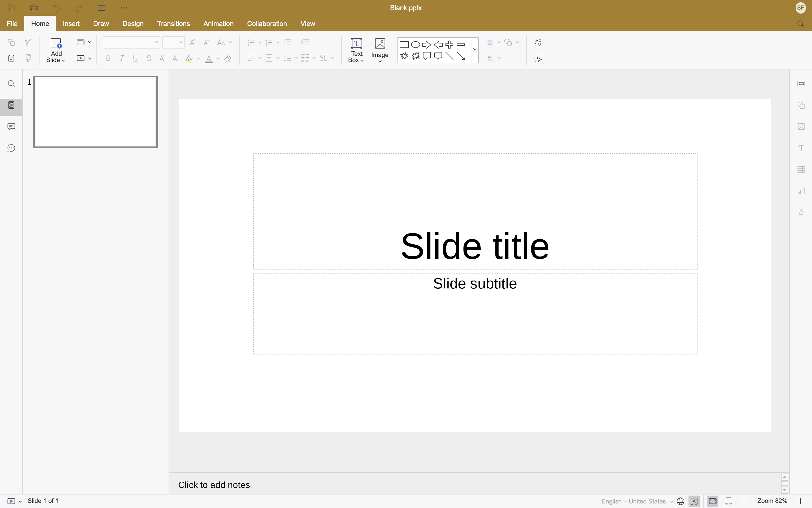The height and width of the screenshot is (508, 812).
Task: Open the File menu tab
Action: (12, 23)
